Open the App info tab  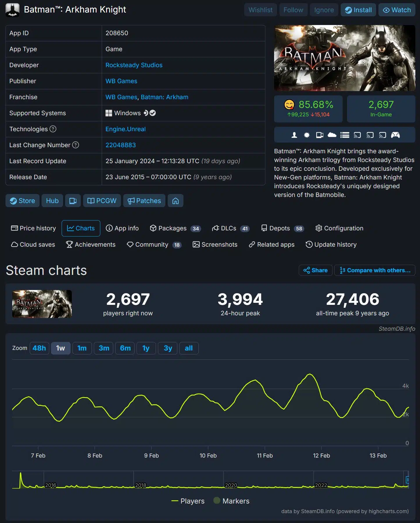[122, 228]
